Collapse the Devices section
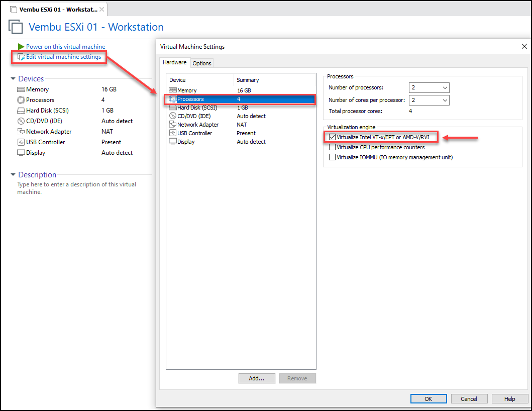Image resolution: width=532 pixels, height=411 pixels. 13,79
